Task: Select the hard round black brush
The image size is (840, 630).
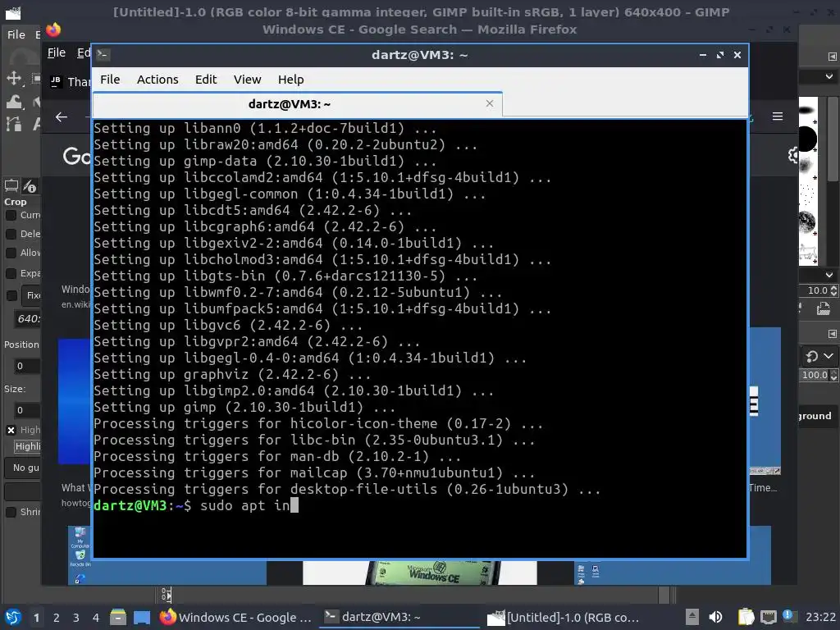Action: coord(807,138)
